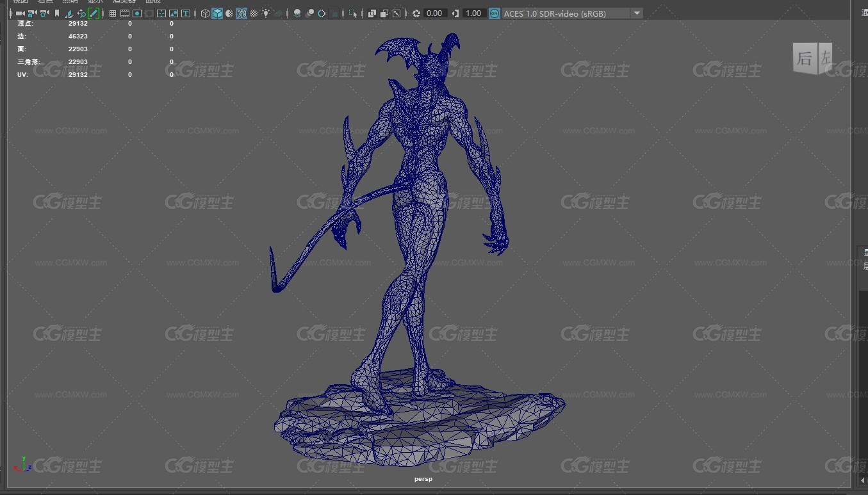Click the 后 face of ViewCube
Viewport: 868px width, 495px height.
(804, 59)
